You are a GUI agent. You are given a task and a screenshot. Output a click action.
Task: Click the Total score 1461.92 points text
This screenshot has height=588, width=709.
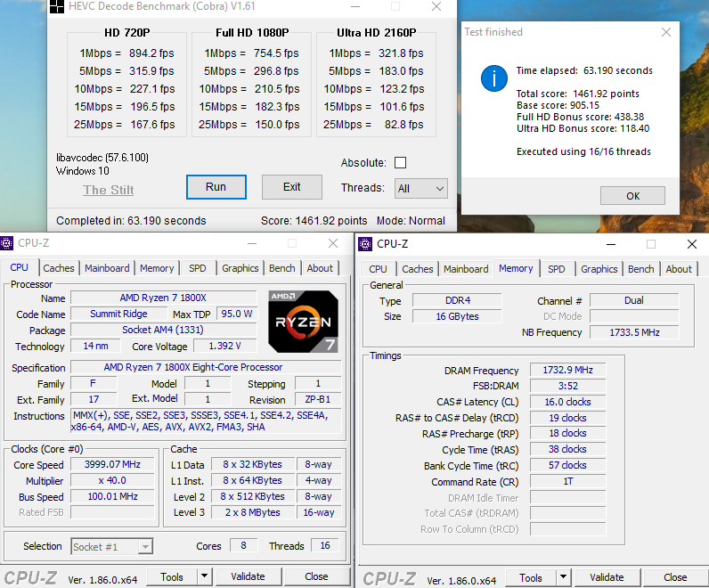click(578, 94)
